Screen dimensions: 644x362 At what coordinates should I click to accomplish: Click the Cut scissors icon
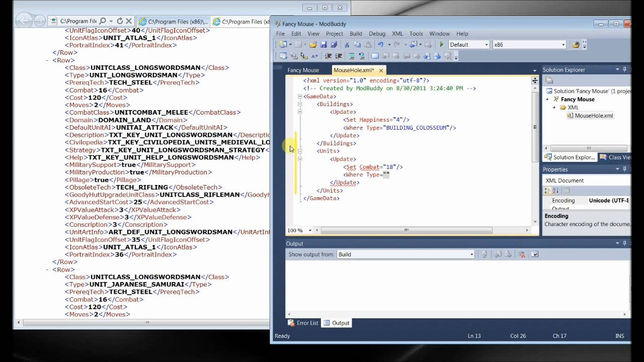tap(347, 45)
